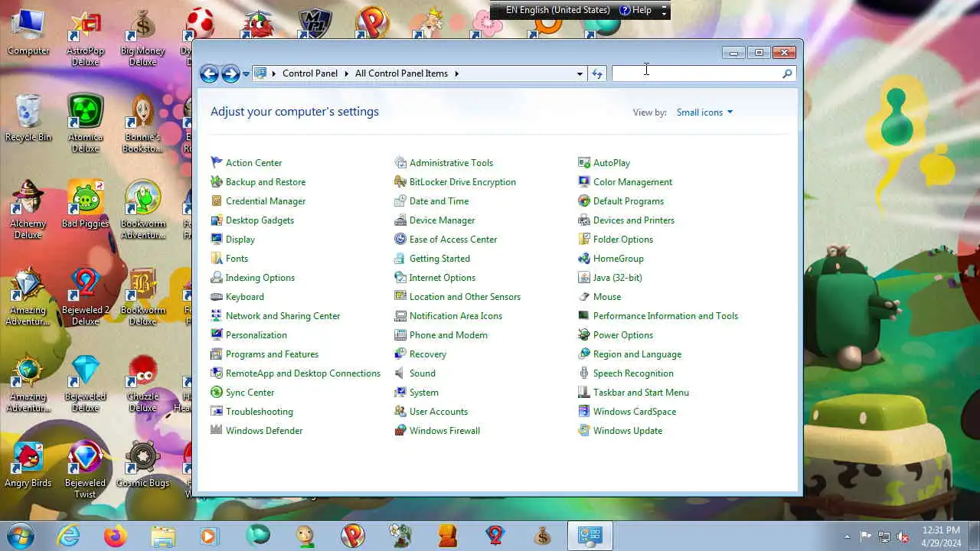Open the Ease of Access Center icon
980x551 pixels.
[x=400, y=239]
